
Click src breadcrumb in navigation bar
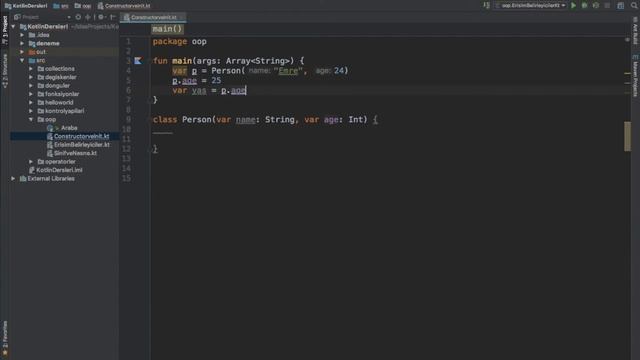click(61, 6)
